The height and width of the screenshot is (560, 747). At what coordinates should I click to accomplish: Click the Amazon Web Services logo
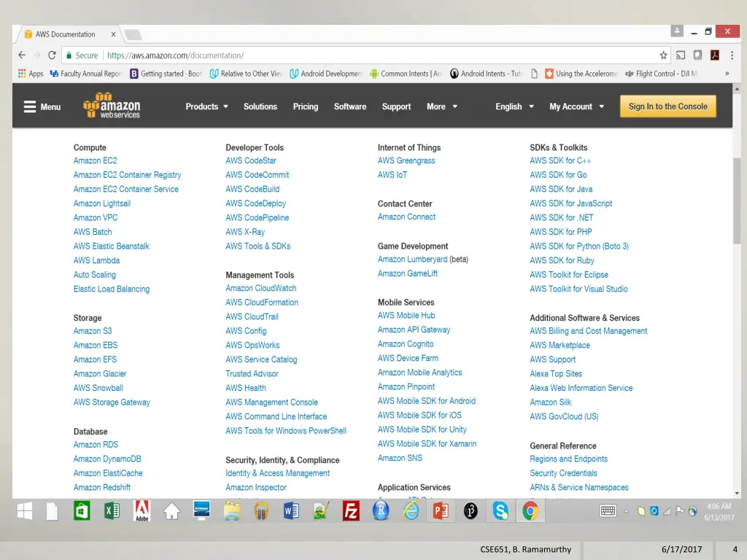112,105
